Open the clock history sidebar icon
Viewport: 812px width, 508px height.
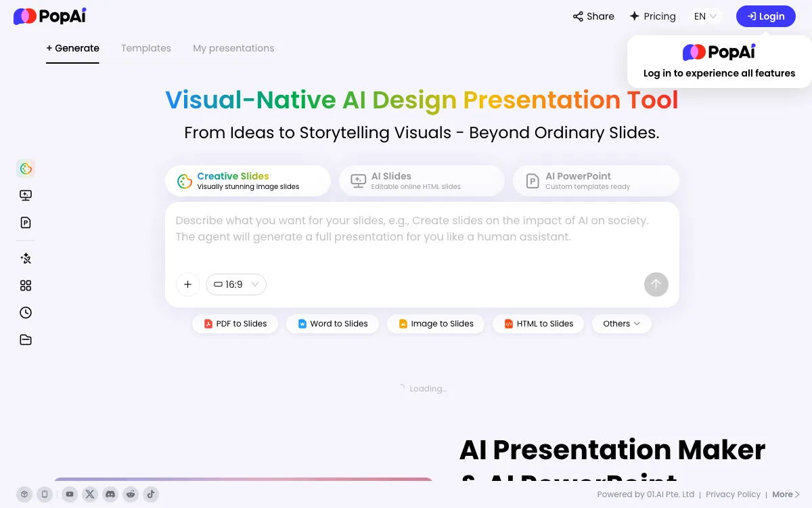pos(26,312)
